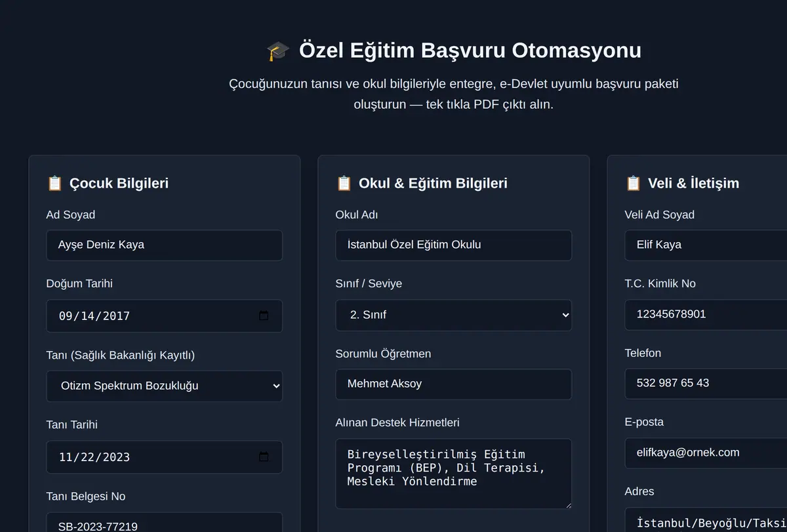Open the calendar picker for Doğum Tarihi
Screen dimensions: 787x532
pos(264,316)
